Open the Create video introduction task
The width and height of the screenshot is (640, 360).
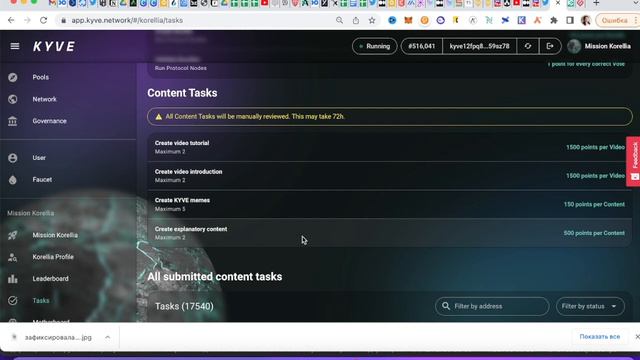tap(389, 176)
